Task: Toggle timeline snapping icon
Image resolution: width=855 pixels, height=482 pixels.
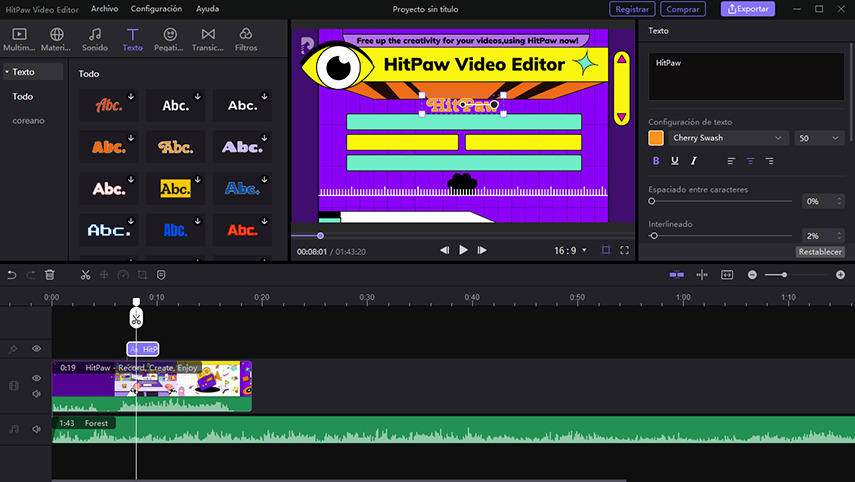Action: pyautogui.click(x=677, y=275)
